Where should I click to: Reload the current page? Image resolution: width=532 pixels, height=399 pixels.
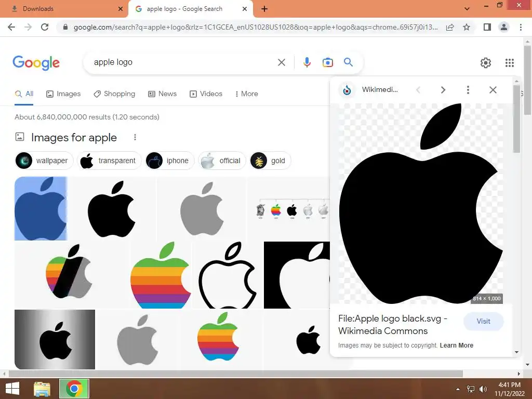pyautogui.click(x=45, y=27)
